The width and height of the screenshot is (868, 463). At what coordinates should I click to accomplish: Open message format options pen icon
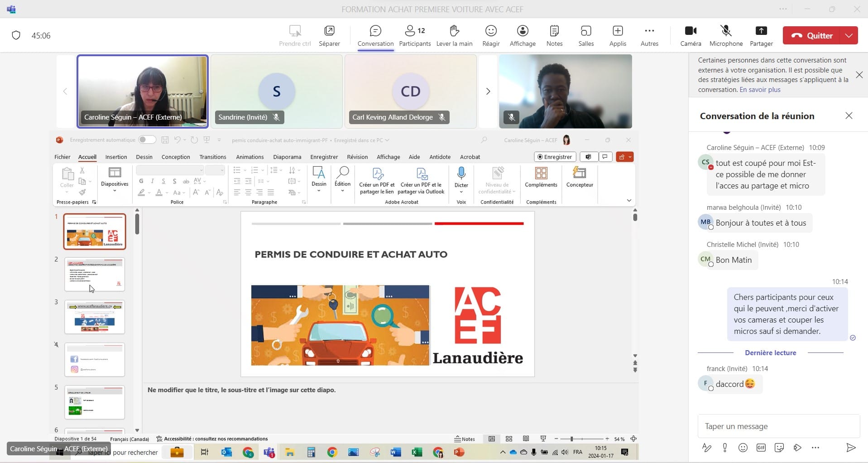[706, 448]
